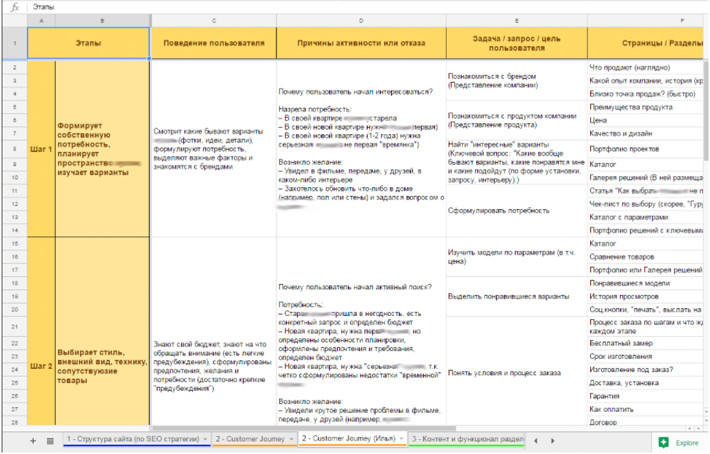
Task: Click the 'Как оплатить' cell
Action: tap(645, 409)
